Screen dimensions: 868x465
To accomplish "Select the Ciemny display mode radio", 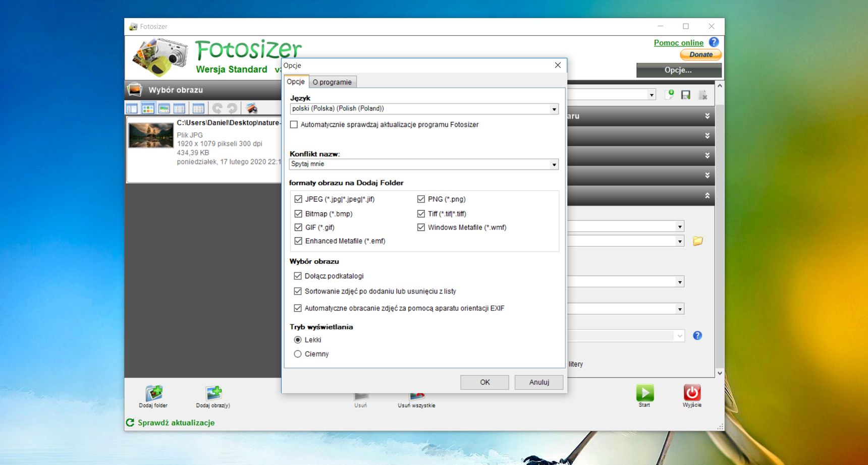I will [x=298, y=354].
